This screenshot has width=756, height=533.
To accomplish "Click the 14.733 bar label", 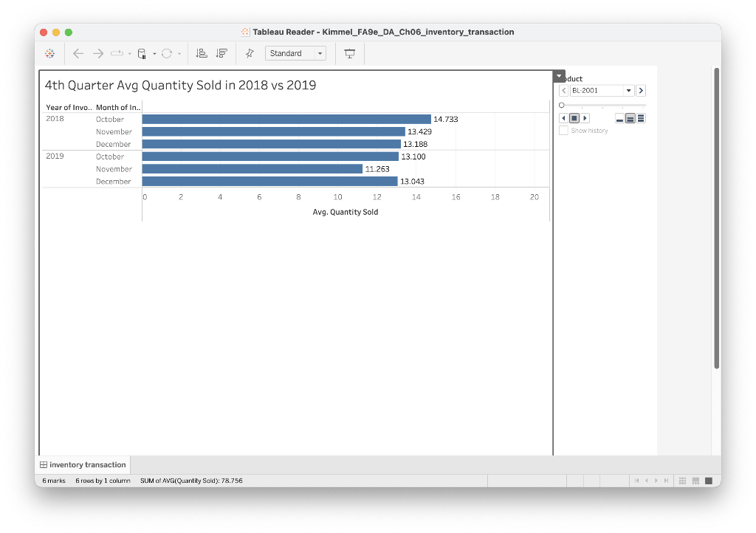I will pos(445,120).
